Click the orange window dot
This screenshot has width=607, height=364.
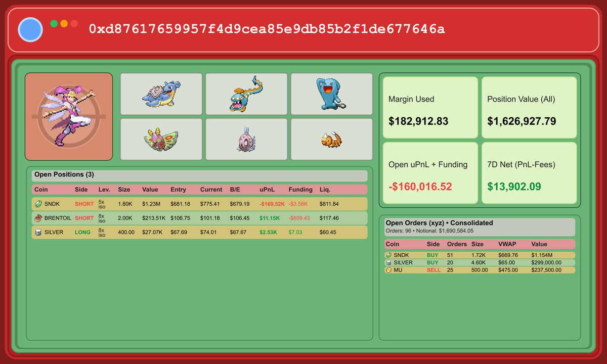click(x=64, y=23)
